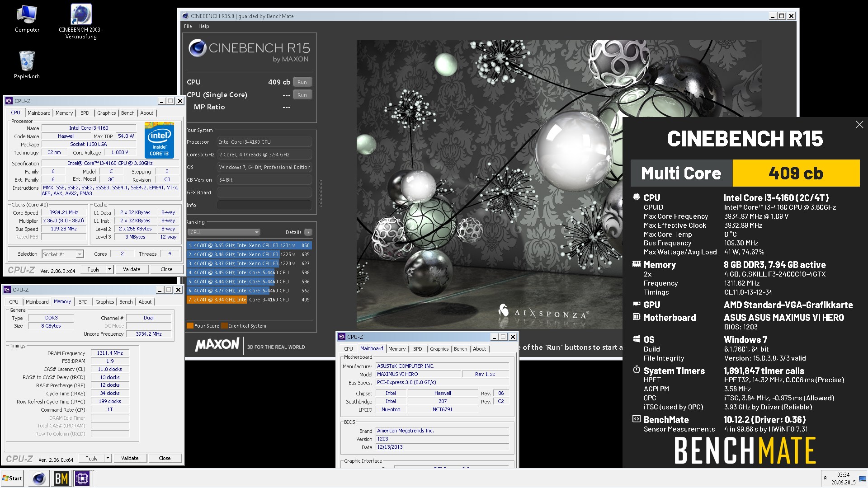The image size is (868, 488).
Task: Click CPU-Z title icon of top window
Action: [9, 101]
